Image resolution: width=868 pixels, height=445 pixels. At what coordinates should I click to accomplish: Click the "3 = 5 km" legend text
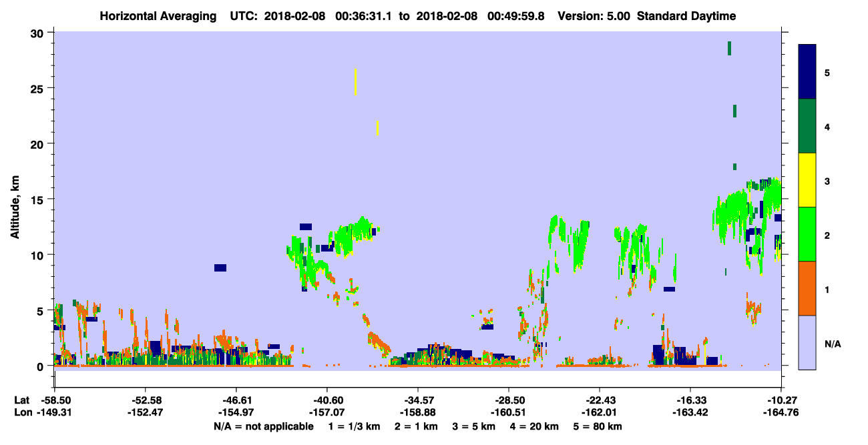474,426
